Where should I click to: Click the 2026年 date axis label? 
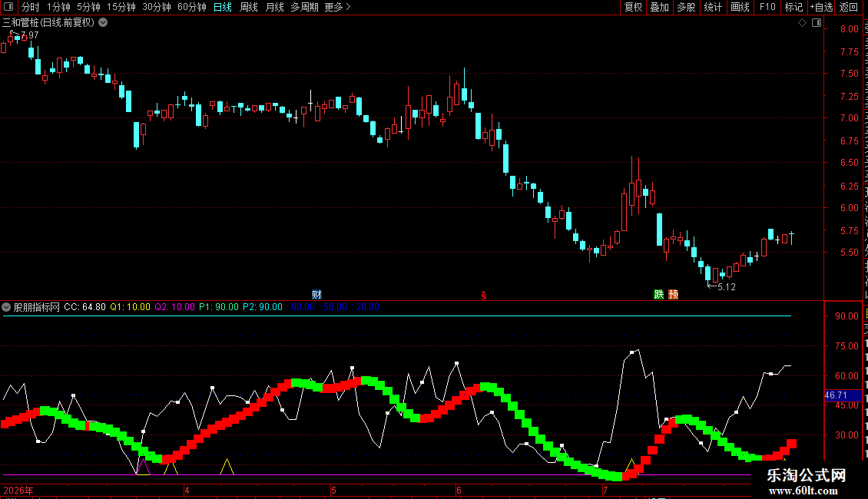(x=18, y=490)
